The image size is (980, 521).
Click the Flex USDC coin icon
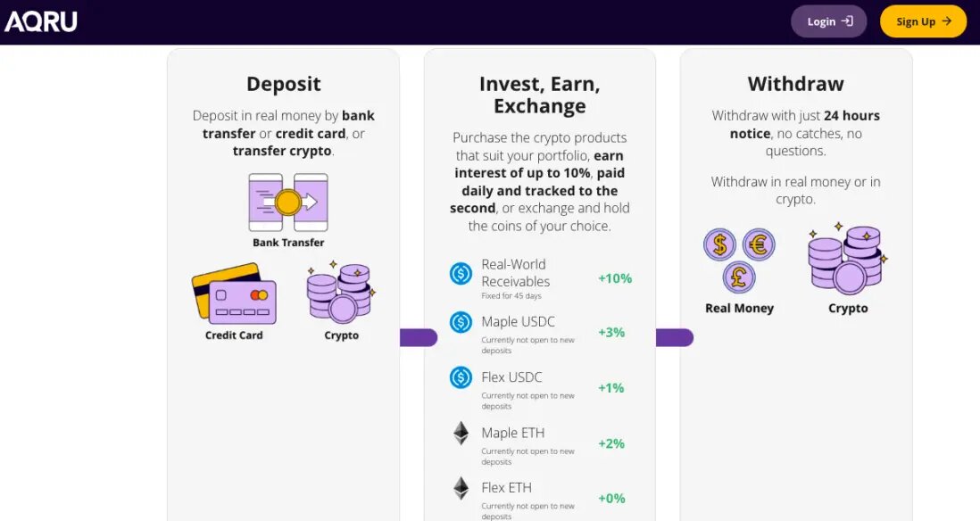click(x=460, y=377)
